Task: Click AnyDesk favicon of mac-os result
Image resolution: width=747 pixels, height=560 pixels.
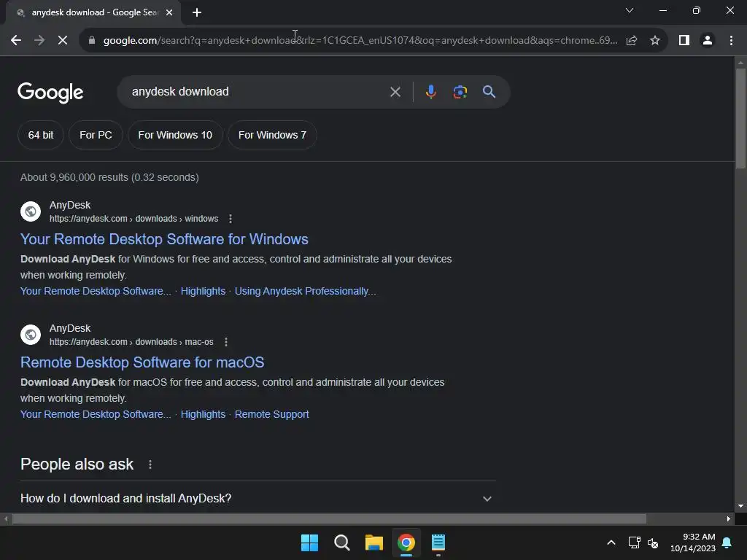Action: click(31, 335)
